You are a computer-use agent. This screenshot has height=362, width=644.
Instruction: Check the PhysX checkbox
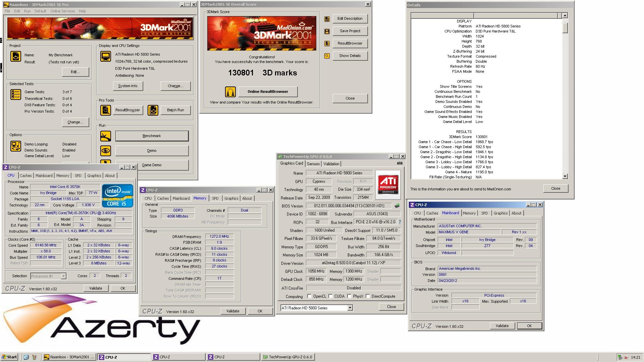click(350, 296)
